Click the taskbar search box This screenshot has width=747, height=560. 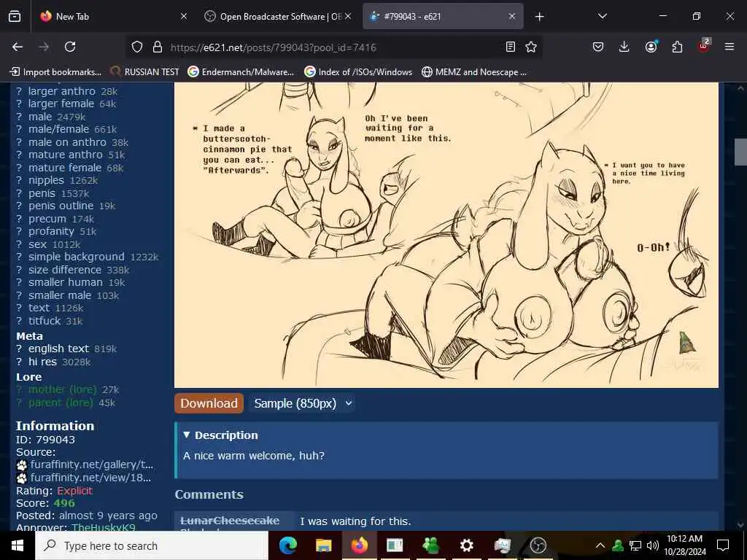click(152, 545)
